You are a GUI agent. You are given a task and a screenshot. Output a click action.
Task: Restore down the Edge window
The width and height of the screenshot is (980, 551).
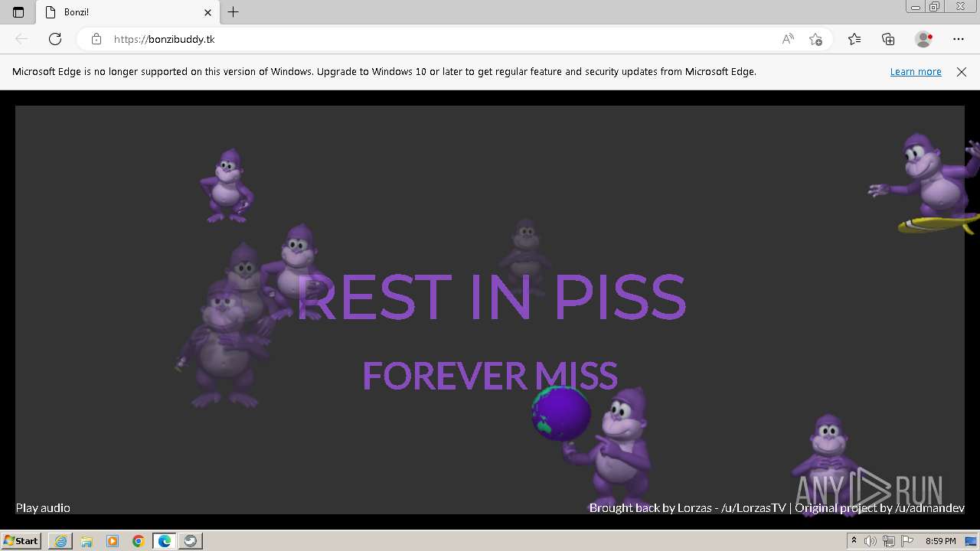(935, 7)
